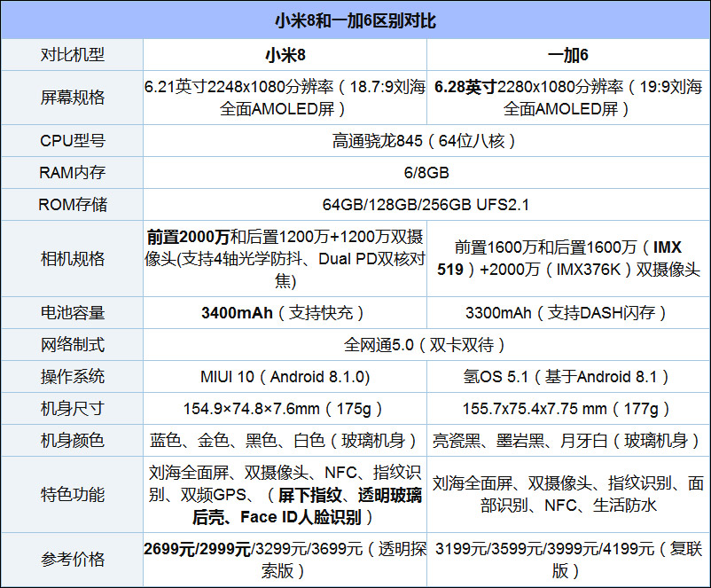Select the ROM存储 row label
Screen dimensions: 711x588
72,204
